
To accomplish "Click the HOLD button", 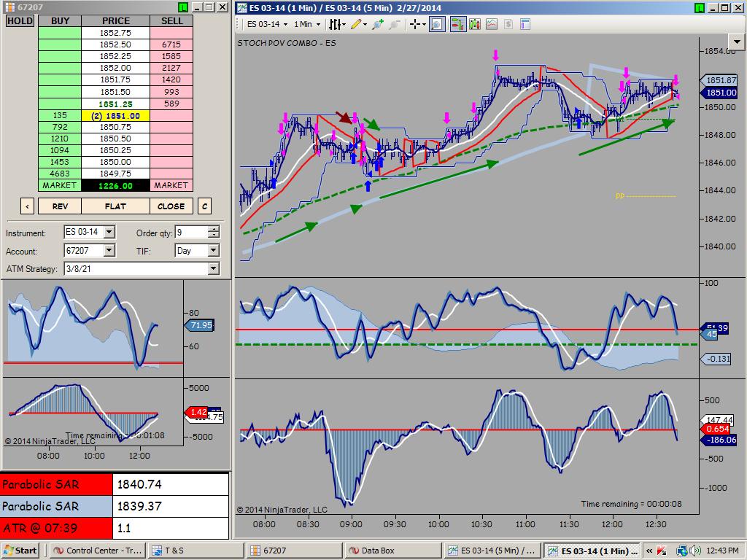I will (x=20, y=21).
